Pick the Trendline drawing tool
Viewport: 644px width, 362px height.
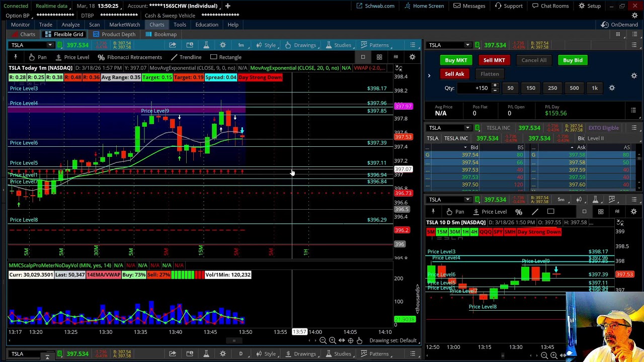pyautogui.click(x=186, y=57)
